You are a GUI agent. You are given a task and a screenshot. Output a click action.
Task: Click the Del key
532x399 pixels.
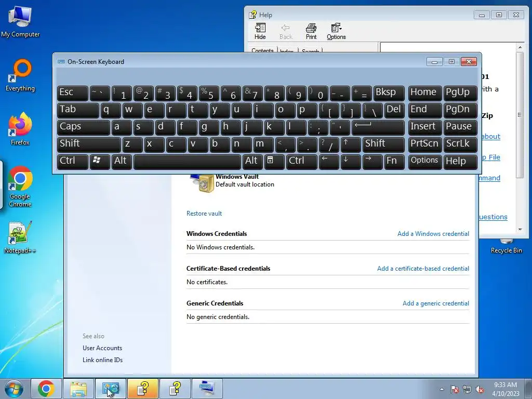pos(394,110)
